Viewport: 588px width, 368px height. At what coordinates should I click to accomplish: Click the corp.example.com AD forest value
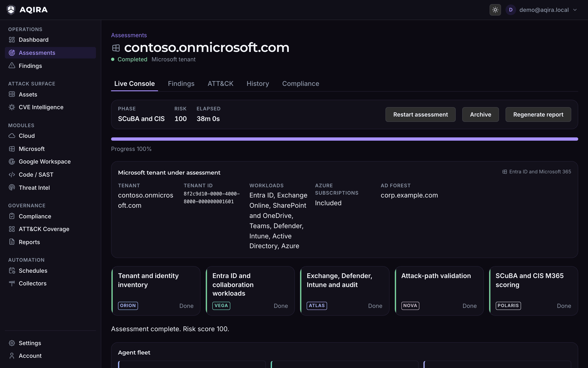point(409,195)
